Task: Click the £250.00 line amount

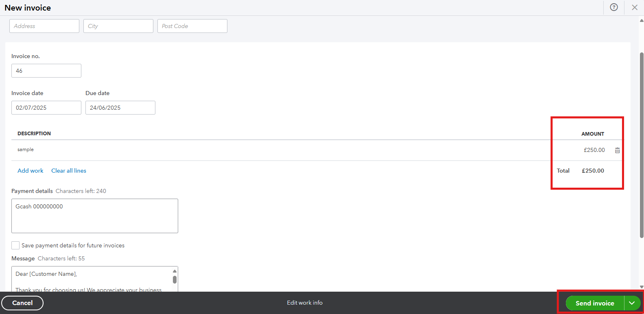Action: [x=594, y=150]
